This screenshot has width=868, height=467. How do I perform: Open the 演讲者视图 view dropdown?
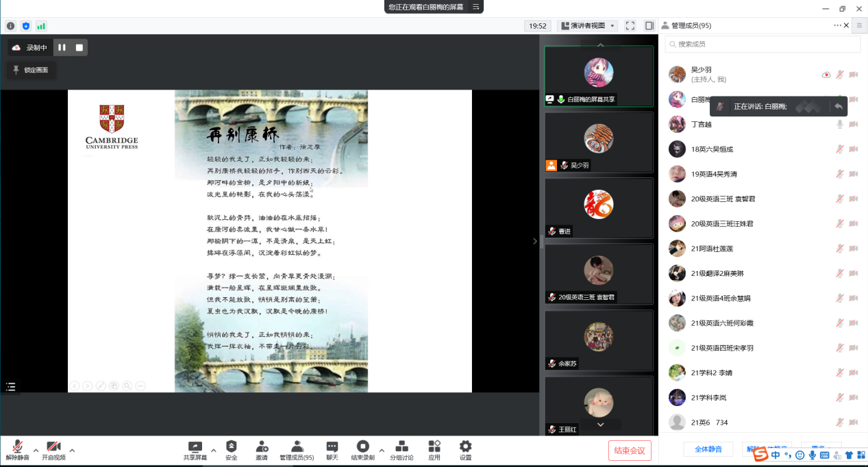coord(588,26)
